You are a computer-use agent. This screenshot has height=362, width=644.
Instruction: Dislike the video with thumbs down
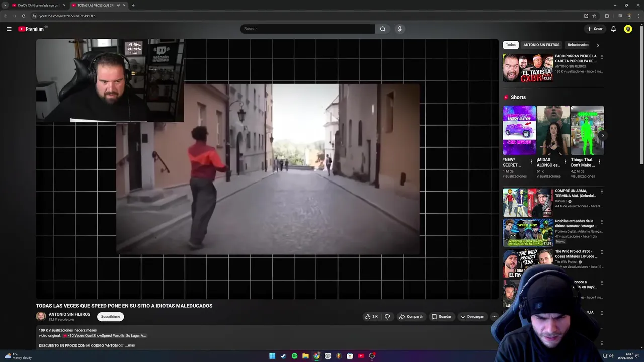coord(387,317)
